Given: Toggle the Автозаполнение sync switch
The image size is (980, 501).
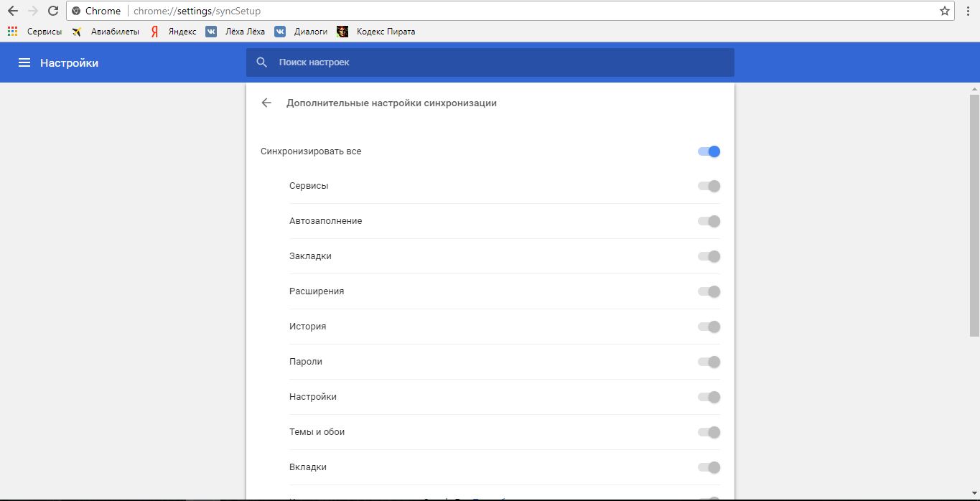Looking at the screenshot, I should click(709, 221).
